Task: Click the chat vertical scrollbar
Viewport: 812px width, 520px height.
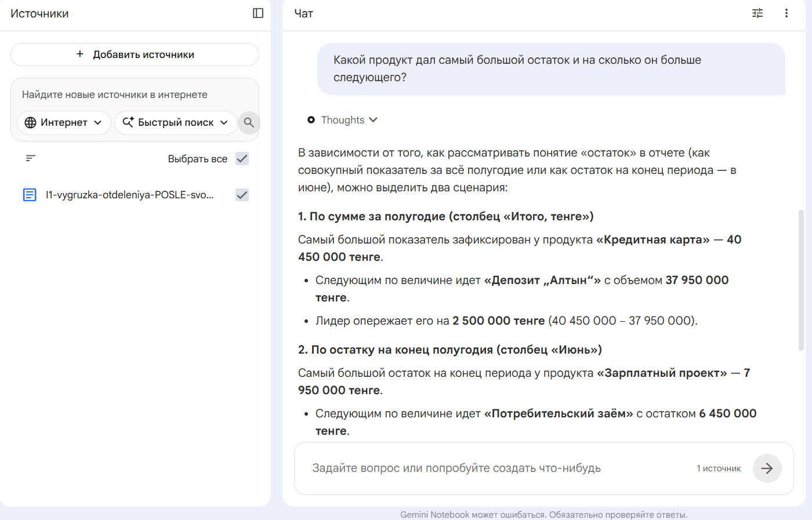Action: point(802,280)
